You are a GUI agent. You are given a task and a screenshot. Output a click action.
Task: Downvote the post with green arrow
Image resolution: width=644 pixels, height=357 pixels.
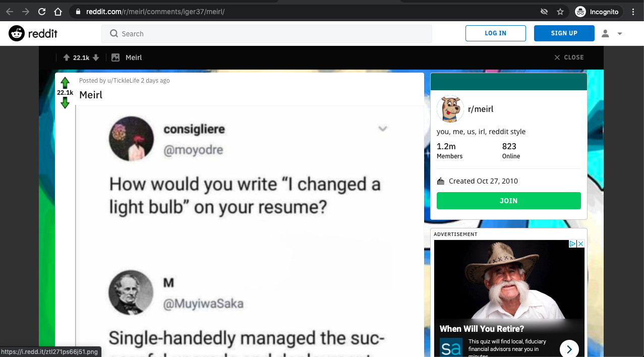(x=65, y=103)
